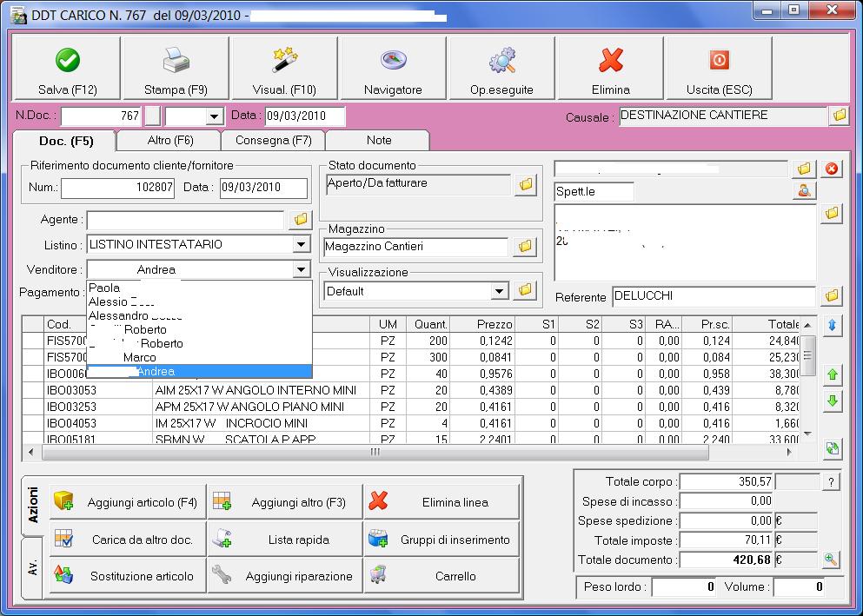863x616 pixels.
Task: Open the Visualizzazione Default dropdown
Action: [499, 292]
